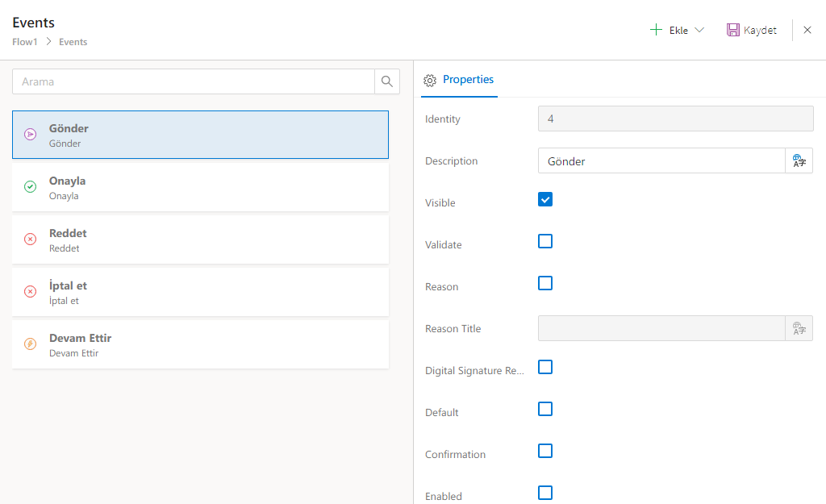Click the red Reddet cross icon
This screenshot has width=826, height=504.
click(30, 240)
